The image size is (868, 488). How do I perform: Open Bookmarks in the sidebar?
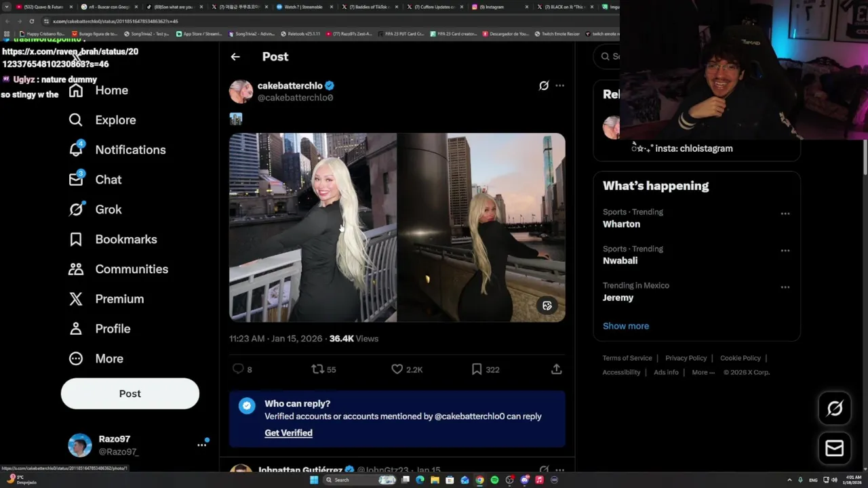pyautogui.click(x=113, y=239)
